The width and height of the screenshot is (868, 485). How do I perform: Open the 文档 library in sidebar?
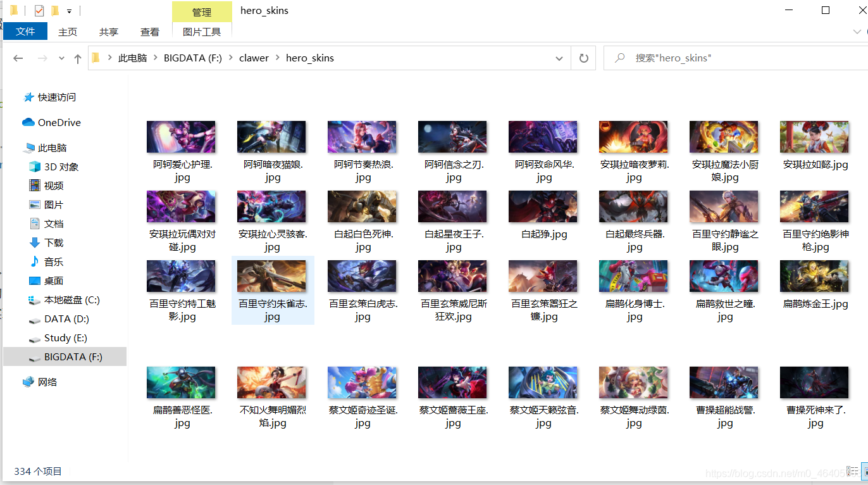pyautogui.click(x=46, y=224)
